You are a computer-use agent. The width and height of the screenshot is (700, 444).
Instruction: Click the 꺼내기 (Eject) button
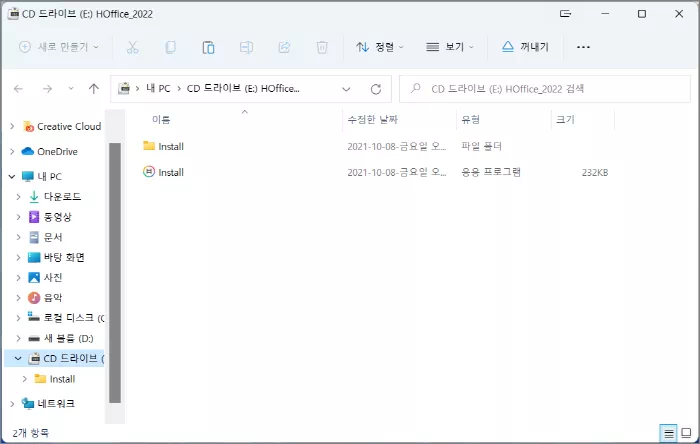525,47
